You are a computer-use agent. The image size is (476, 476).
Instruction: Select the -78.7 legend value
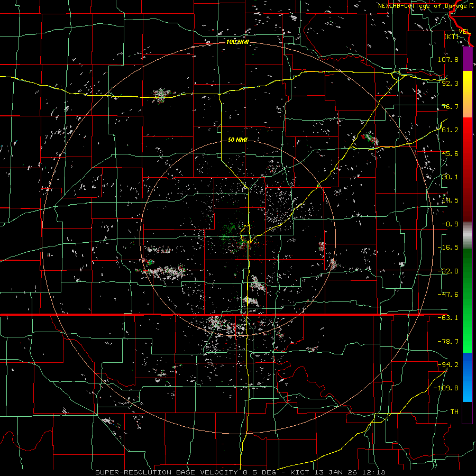(x=448, y=342)
